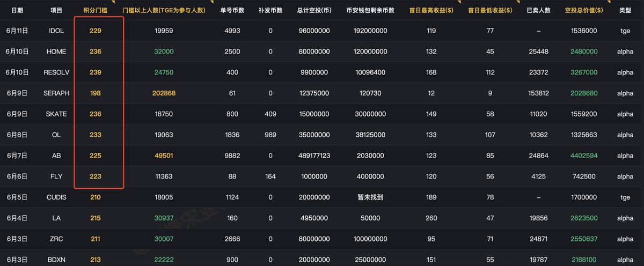
Task: Click the RESOLV project cell
Action: coord(56,72)
